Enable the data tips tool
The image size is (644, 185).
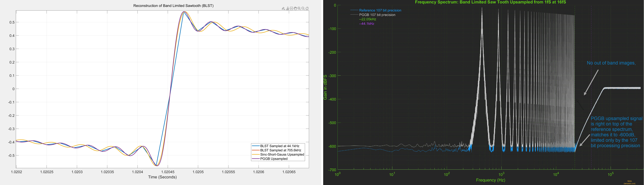291,8
